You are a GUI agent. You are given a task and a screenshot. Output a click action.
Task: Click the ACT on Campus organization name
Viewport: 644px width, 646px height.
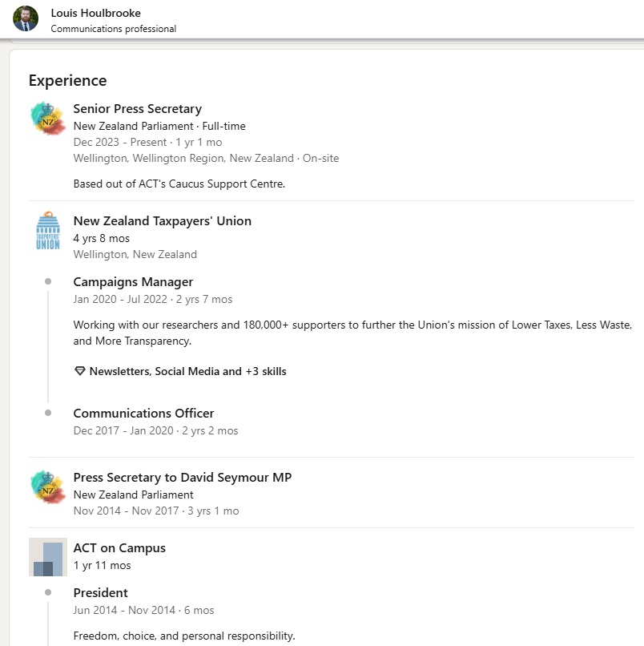tap(119, 548)
